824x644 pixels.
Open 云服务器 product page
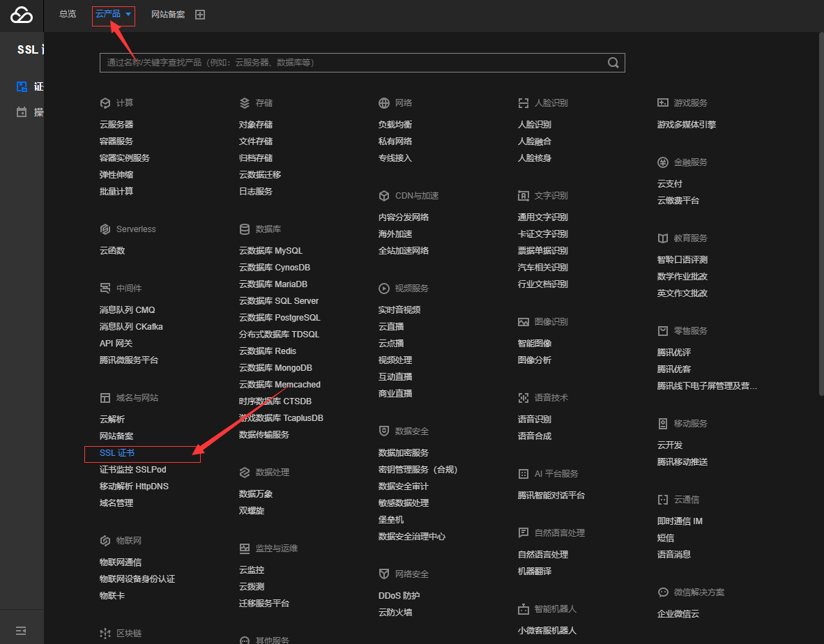click(116, 125)
